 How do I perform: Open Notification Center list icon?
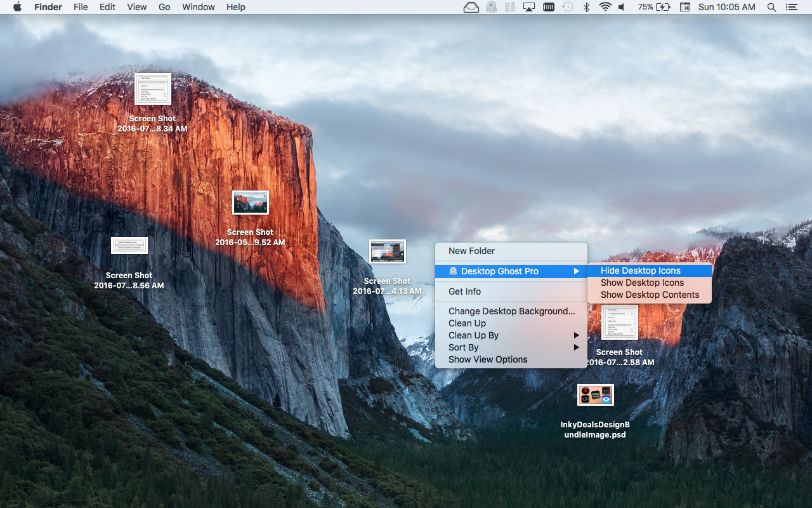pos(791,7)
